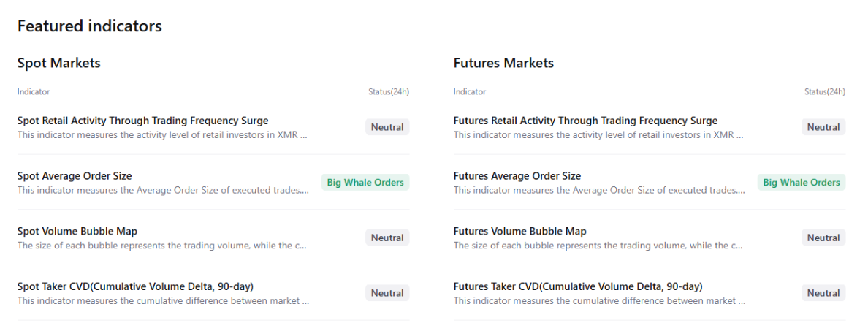
Task: Open Futures Volume Bubble Map indicator
Action: (519, 232)
